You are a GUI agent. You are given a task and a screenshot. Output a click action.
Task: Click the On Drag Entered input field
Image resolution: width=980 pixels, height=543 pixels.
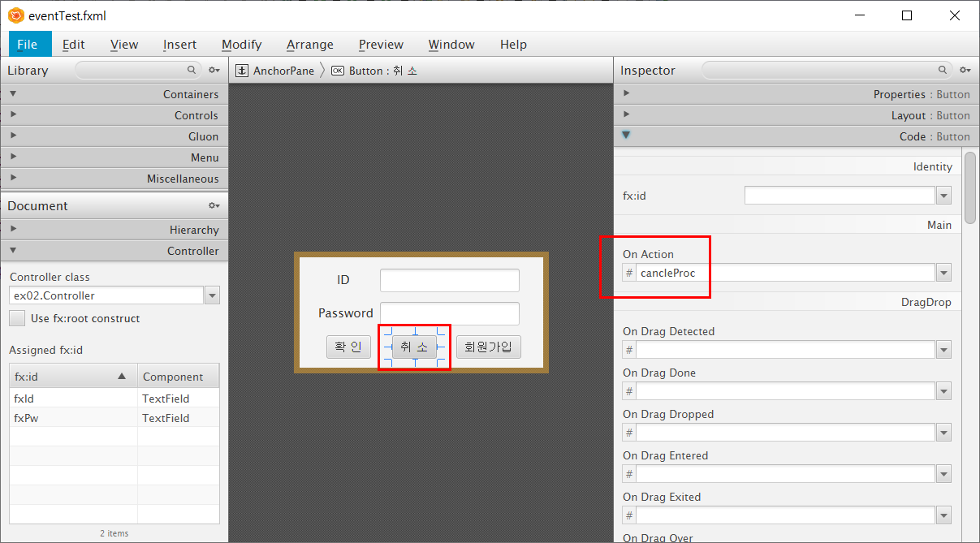point(786,474)
